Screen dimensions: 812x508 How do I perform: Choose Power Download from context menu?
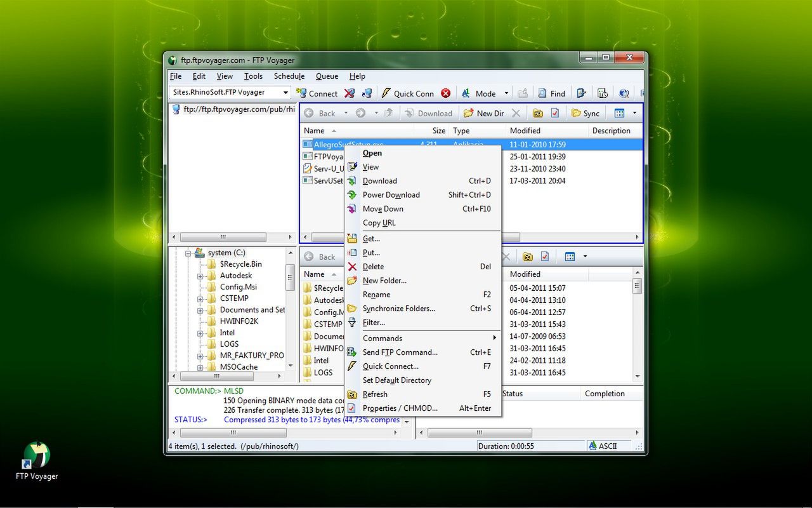[423, 195]
